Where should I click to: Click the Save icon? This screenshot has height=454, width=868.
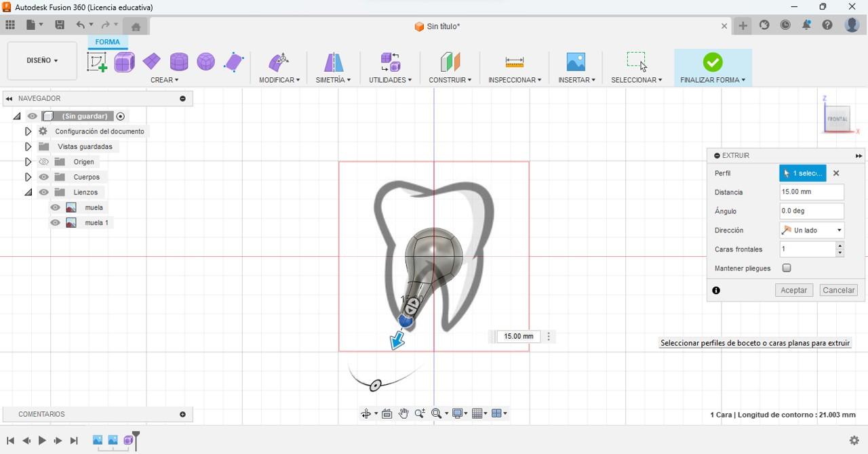pyautogui.click(x=60, y=25)
